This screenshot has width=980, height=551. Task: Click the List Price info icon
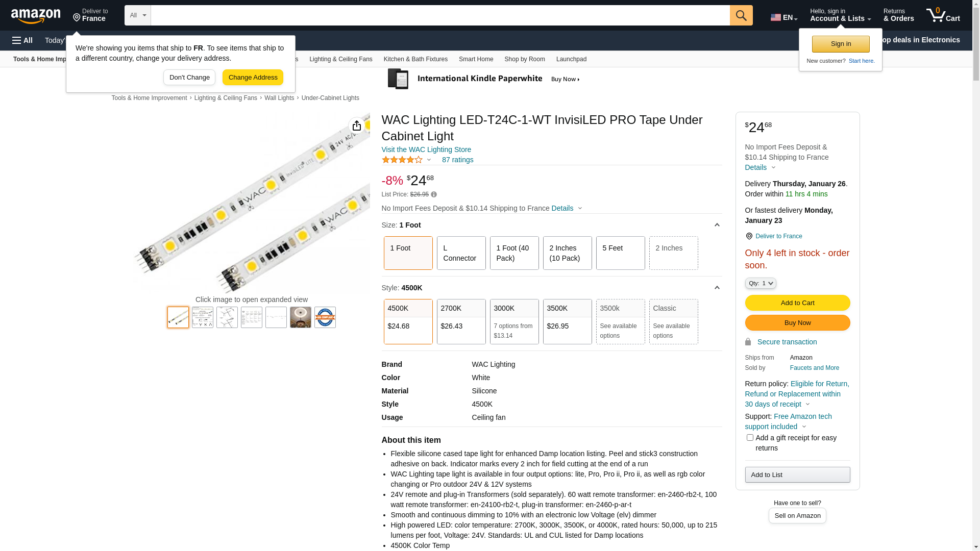[434, 194]
